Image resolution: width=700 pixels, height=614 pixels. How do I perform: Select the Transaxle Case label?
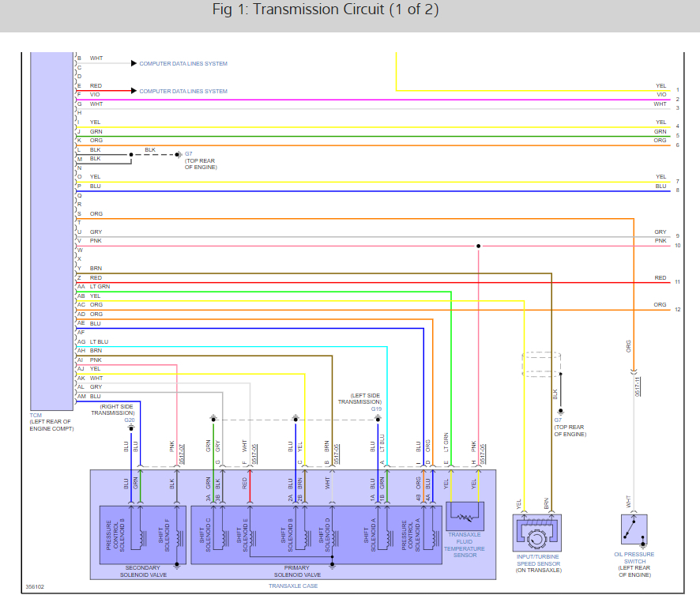(294, 586)
